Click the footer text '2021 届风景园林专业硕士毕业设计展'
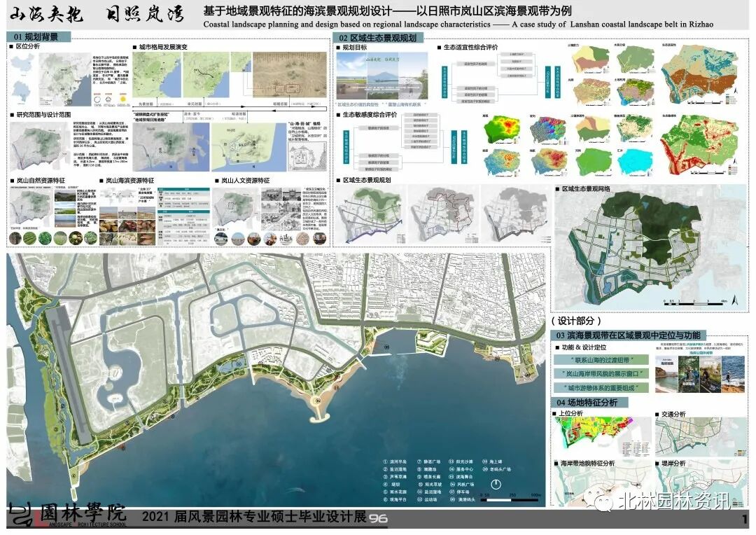Viewport: 756px width, 535px height. (x=254, y=516)
